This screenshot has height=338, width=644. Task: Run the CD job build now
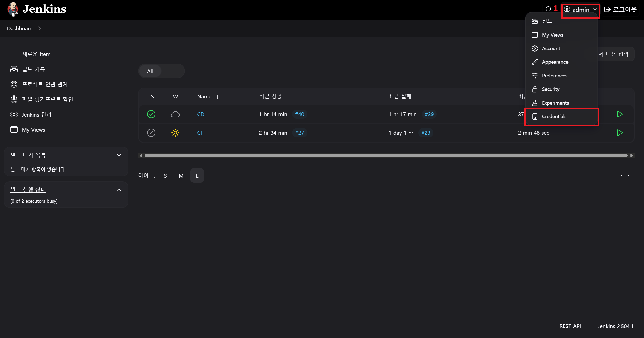(620, 114)
